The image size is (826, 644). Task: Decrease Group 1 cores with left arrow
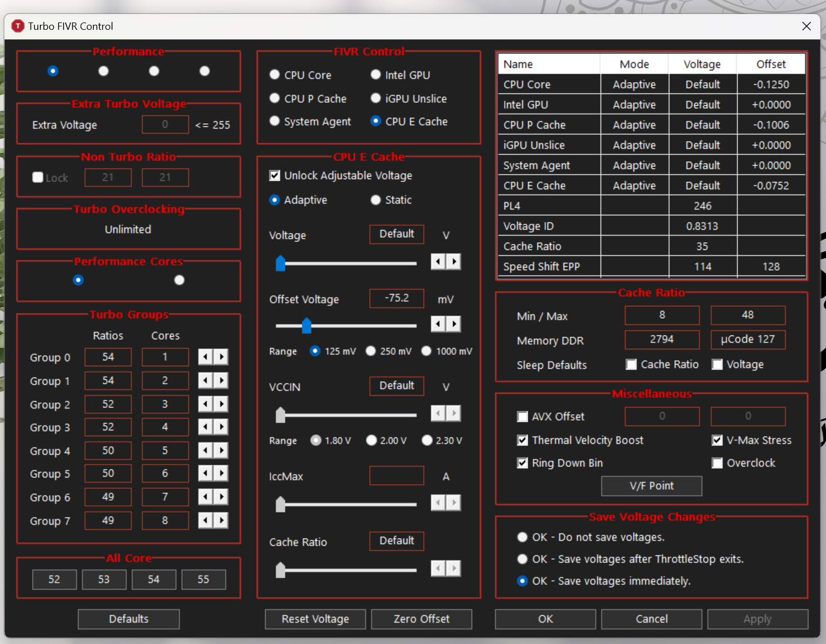click(x=206, y=380)
